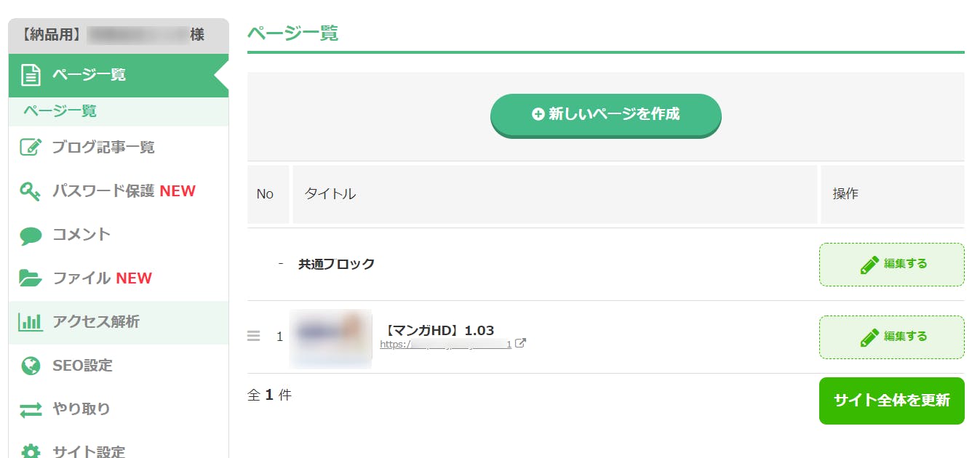Click the key icon for パスワード保護

click(31, 191)
